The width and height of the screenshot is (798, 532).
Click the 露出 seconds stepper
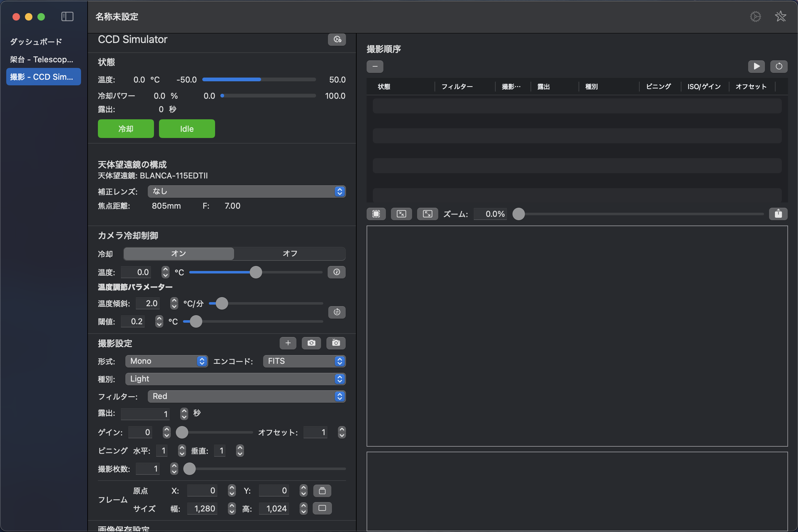184,414
